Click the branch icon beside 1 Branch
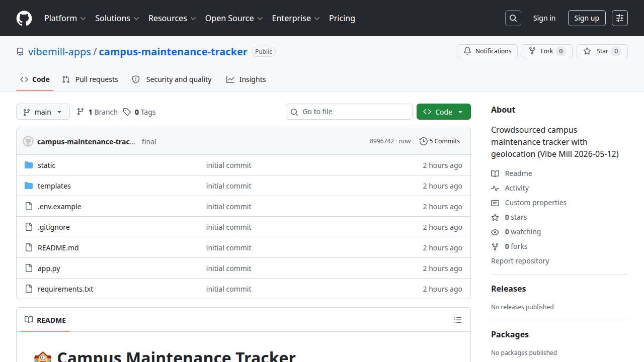Viewport: 644px width, 362px height. pos(80,112)
